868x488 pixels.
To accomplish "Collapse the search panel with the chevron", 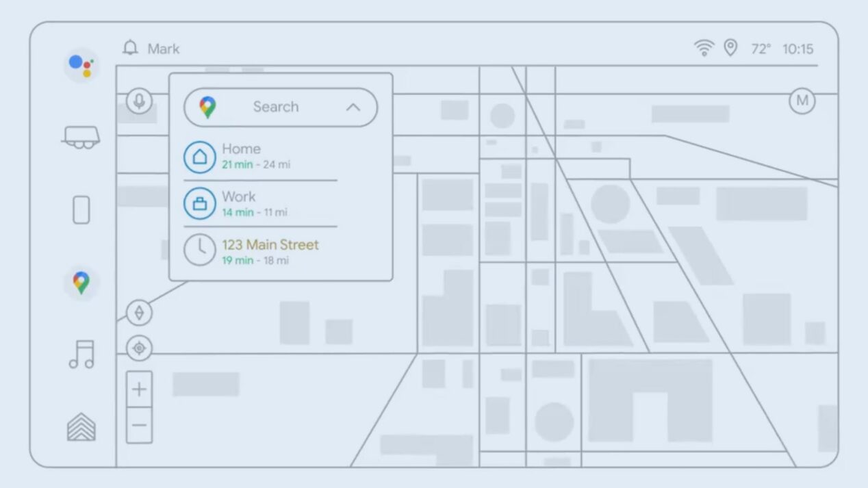I will (x=353, y=107).
